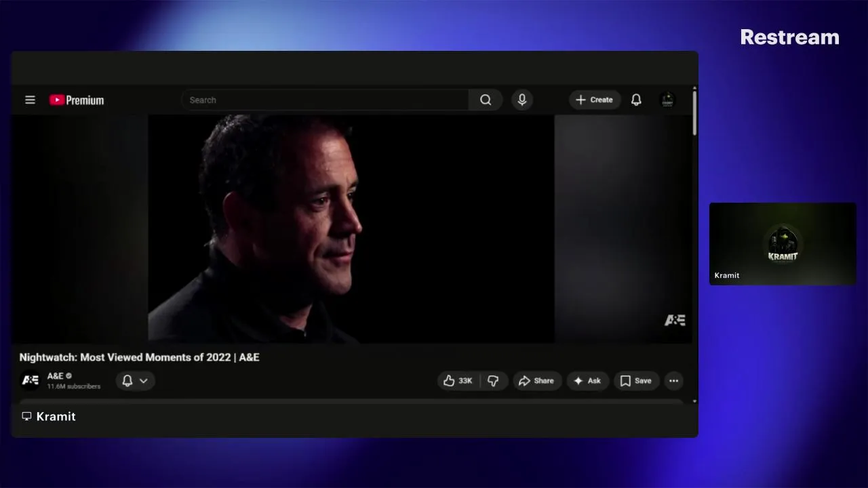The image size is (868, 488).
Task: Click video title Nightwatch Most Viewed Moments
Action: coord(139,357)
